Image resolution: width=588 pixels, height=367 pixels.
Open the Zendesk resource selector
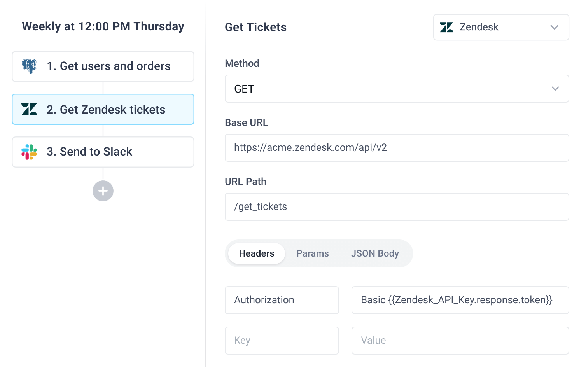(501, 27)
